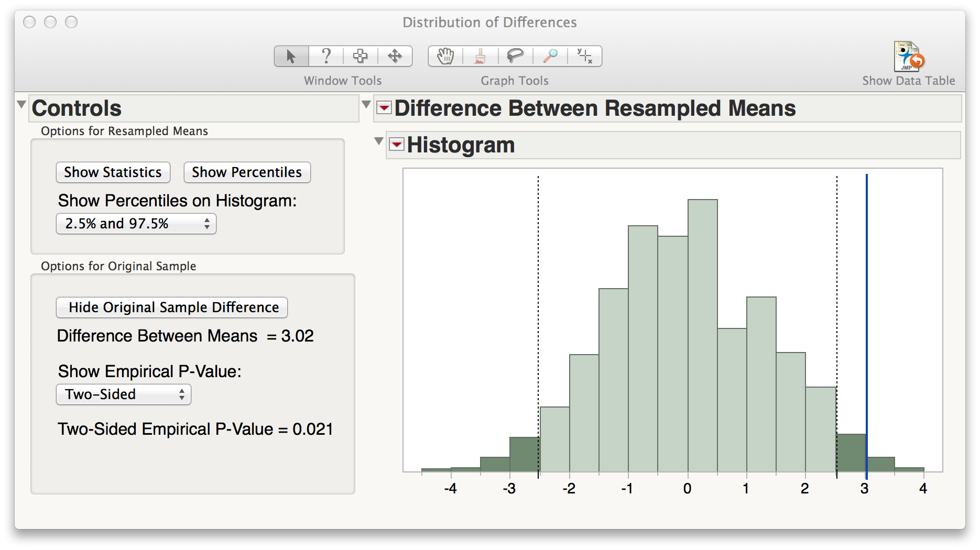This screenshot has height=550, width=980.
Task: Collapse the Histogram section triangle
Action: 379,141
